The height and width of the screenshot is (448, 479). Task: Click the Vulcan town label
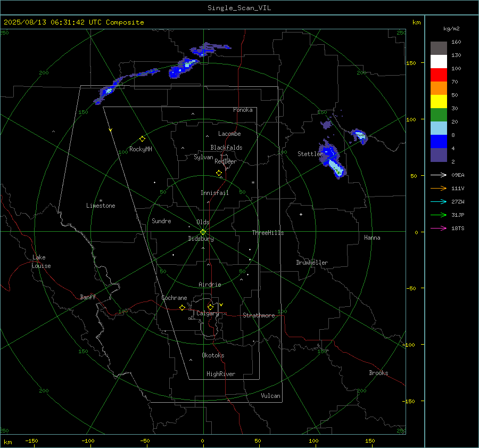271,396
